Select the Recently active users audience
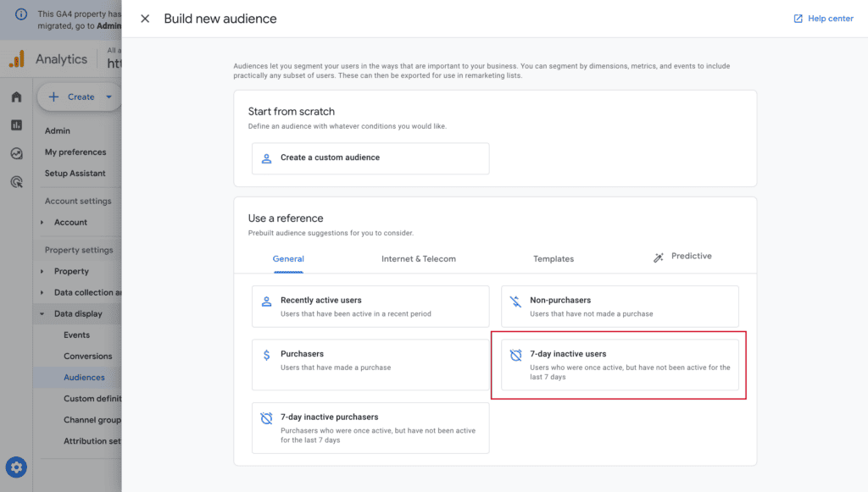 (x=370, y=307)
